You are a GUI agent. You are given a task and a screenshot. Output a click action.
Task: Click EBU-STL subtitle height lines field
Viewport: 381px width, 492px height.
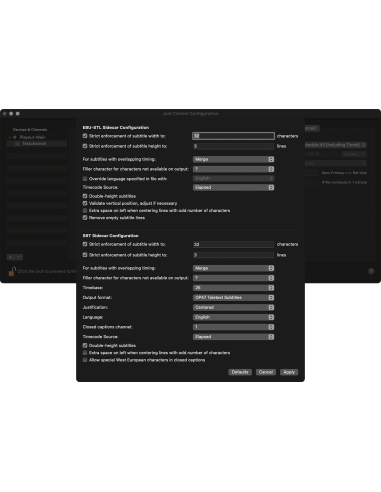coord(233,146)
